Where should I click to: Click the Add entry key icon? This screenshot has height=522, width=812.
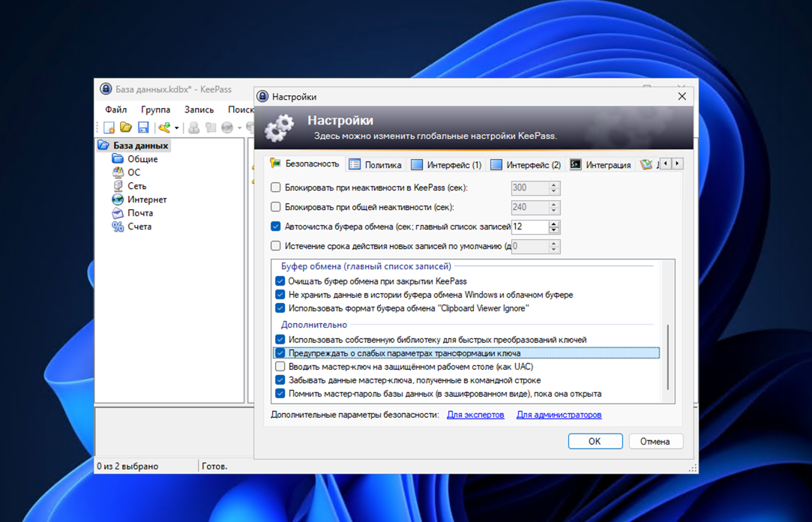pos(164,128)
